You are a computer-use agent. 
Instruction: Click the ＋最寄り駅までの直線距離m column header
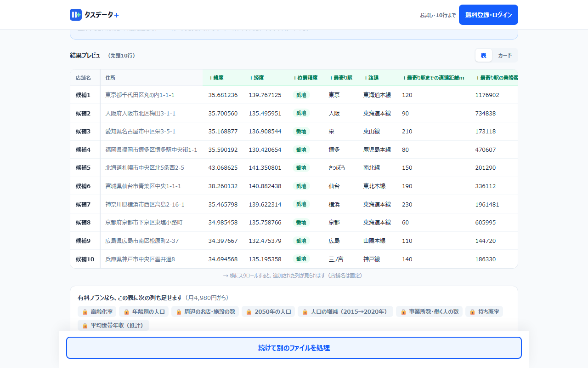coord(433,78)
